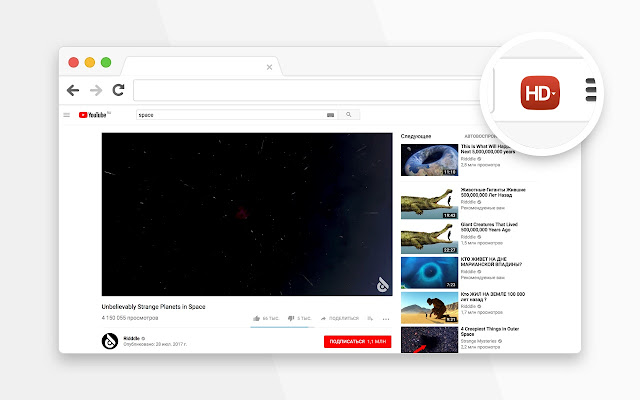Open the desert giant ape video thumbnail
Image resolution: width=640 pixels, height=400 pixels.
point(429,307)
